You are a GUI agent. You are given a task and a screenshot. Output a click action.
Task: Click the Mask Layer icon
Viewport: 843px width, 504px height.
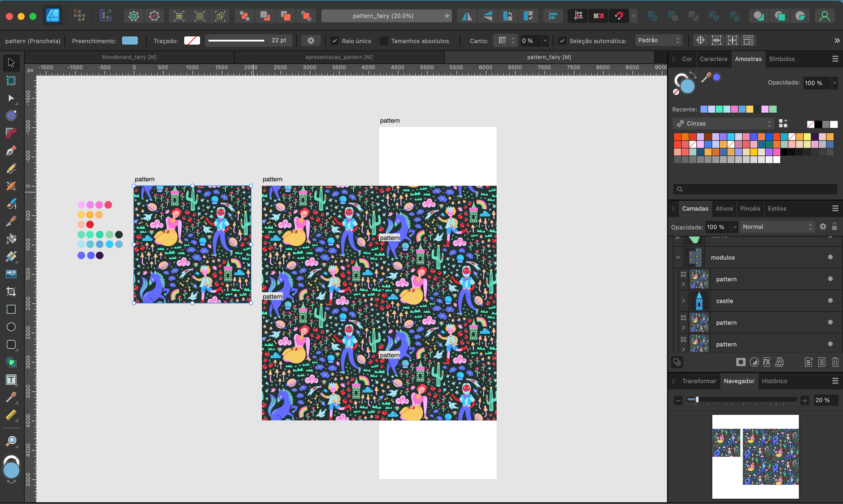[741, 362]
